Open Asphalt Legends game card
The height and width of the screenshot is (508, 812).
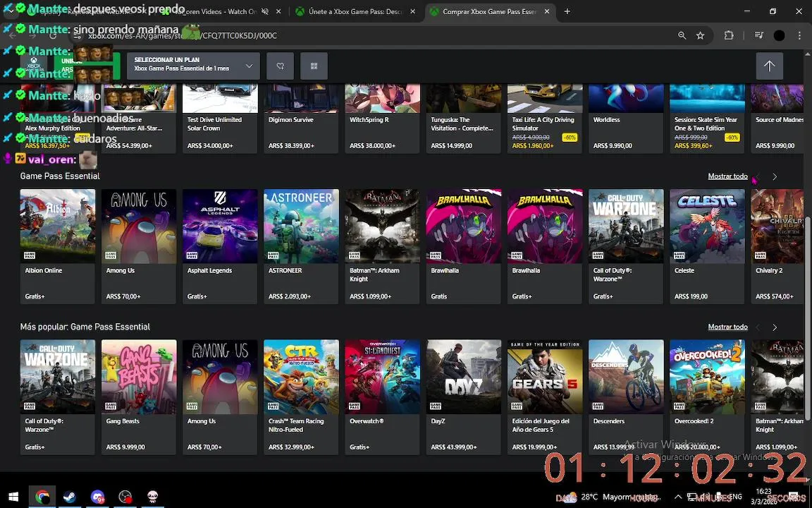coord(220,246)
